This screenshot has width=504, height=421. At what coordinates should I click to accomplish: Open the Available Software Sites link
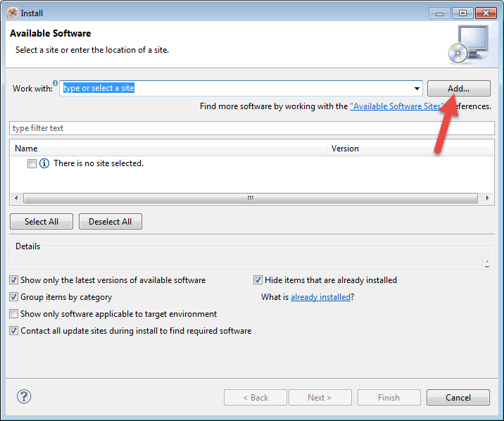tap(397, 106)
